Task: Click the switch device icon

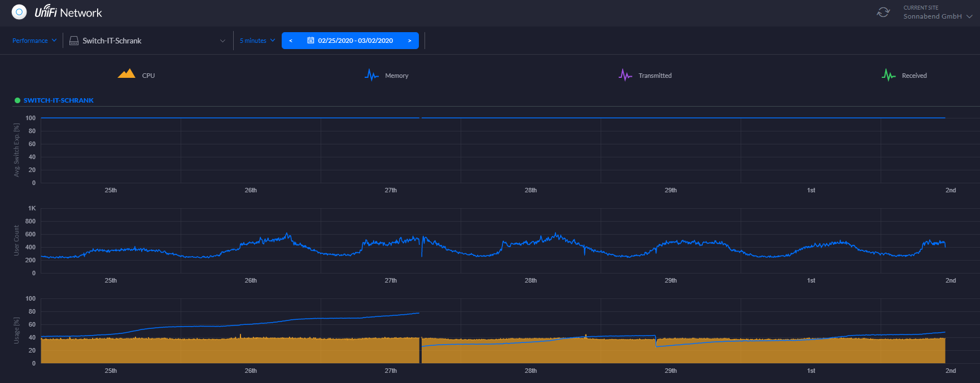Action: point(74,41)
